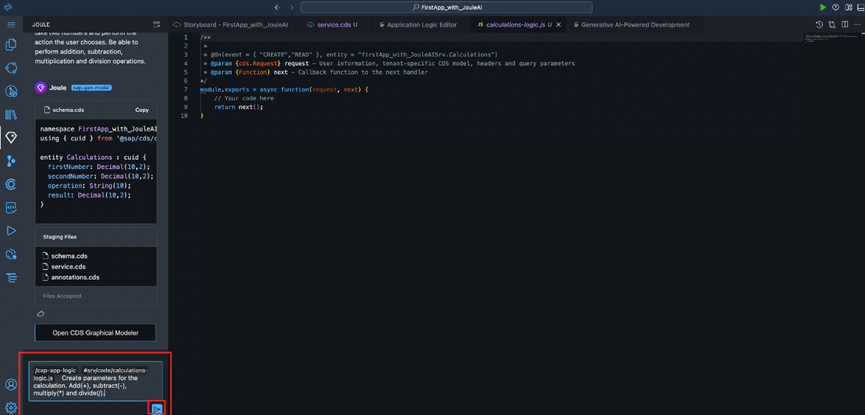
Task: Click the Joule diamond icon in activity bar
Action: pos(11,137)
